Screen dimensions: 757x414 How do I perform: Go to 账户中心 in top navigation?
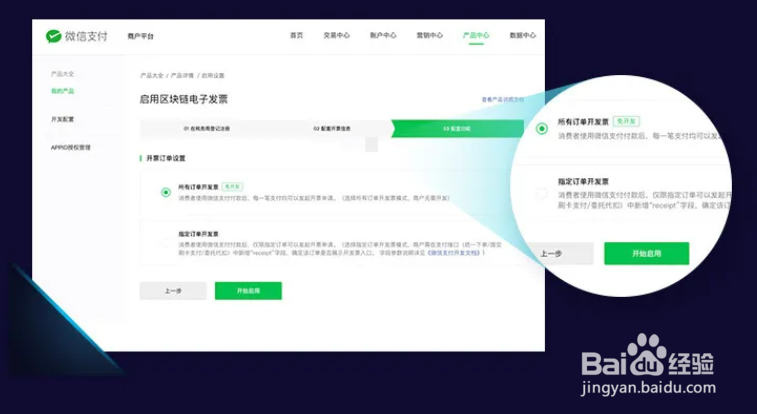click(383, 35)
